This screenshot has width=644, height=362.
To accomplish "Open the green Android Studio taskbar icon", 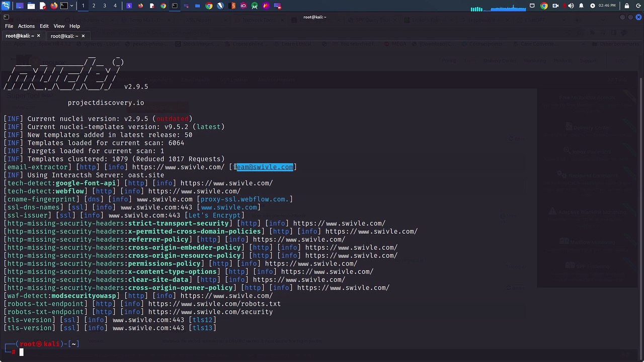I will pos(255,6).
